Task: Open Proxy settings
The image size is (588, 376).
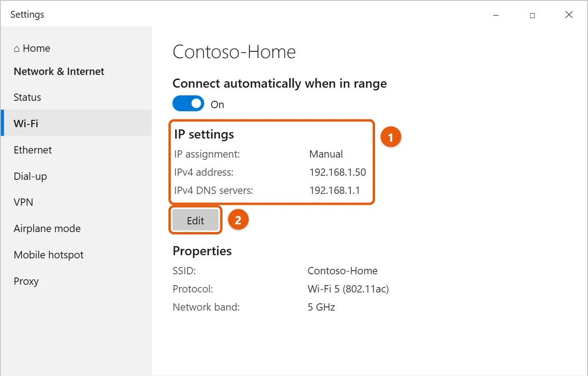Action: coord(26,281)
